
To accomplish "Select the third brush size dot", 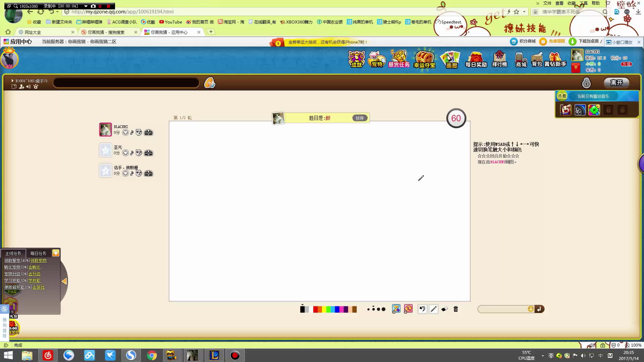I will pyautogui.click(x=378, y=309).
